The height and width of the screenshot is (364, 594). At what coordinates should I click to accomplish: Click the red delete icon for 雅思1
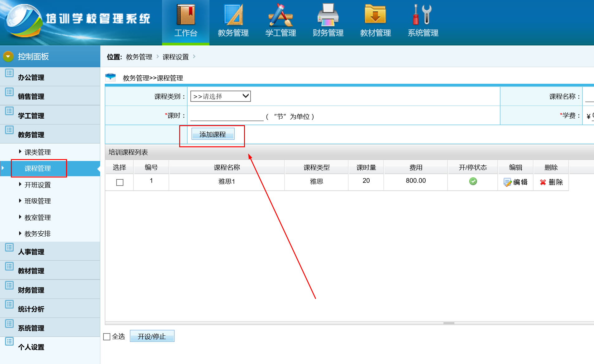[543, 182]
